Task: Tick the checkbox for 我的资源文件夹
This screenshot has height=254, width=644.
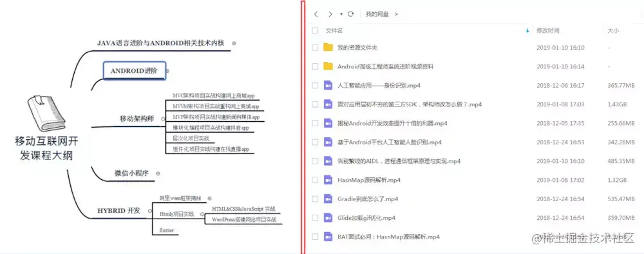Action: click(315, 48)
